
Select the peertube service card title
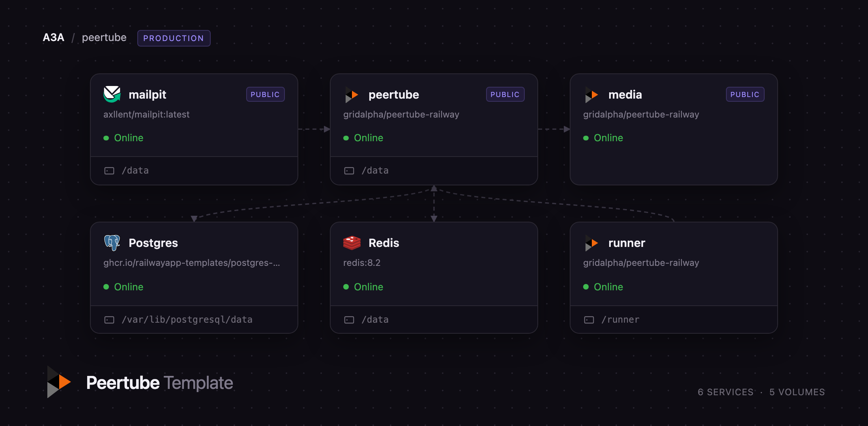(x=394, y=95)
